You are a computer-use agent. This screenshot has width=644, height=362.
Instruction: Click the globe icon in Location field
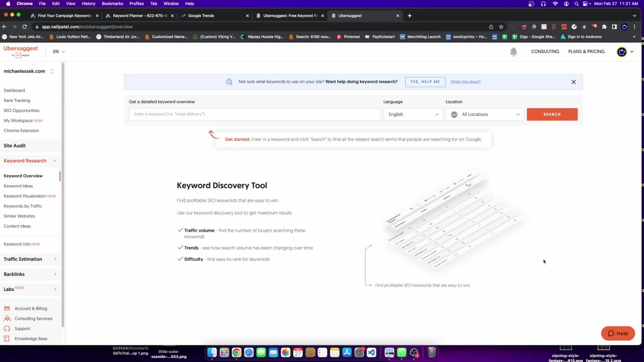click(x=454, y=114)
